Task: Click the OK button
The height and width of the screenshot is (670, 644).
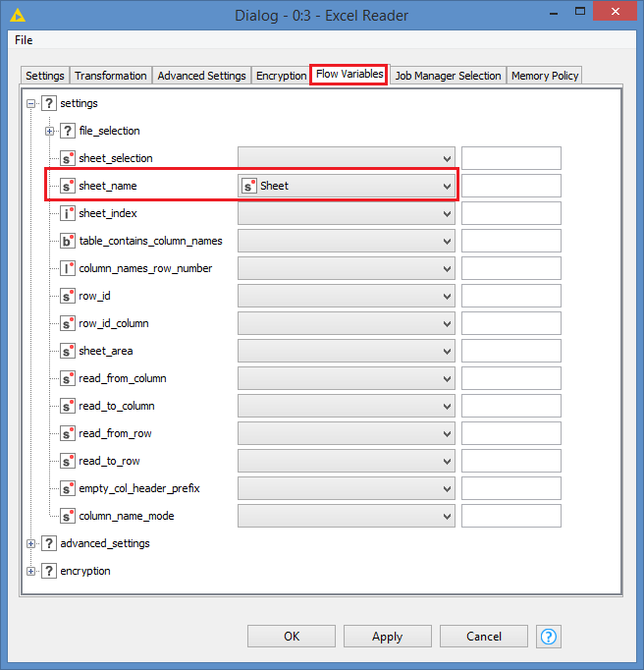Action: pos(292,637)
